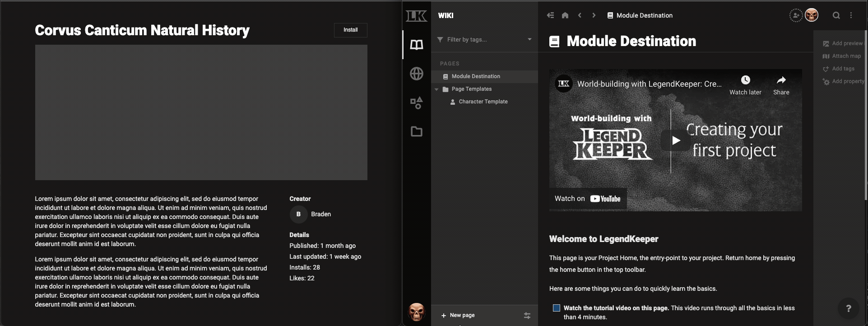Open the page list settings sliders icon
The height and width of the screenshot is (326, 868).
click(527, 316)
